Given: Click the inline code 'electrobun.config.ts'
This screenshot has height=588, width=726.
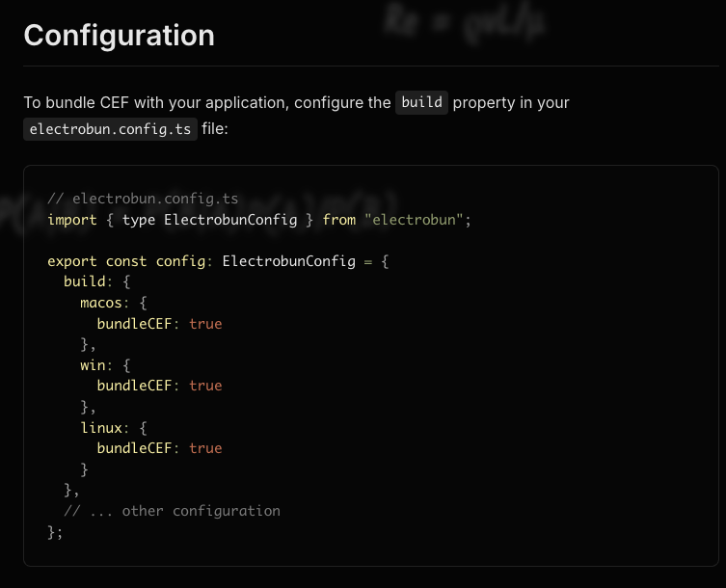Looking at the screenshot, I should coord(110,129).
